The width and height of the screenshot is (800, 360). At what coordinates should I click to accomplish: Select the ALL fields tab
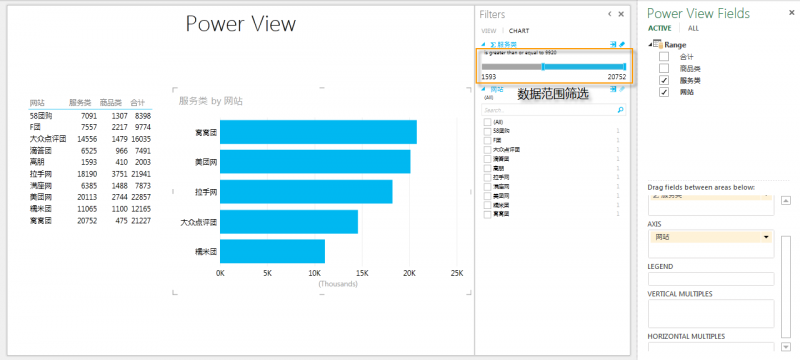click(693, 29)
